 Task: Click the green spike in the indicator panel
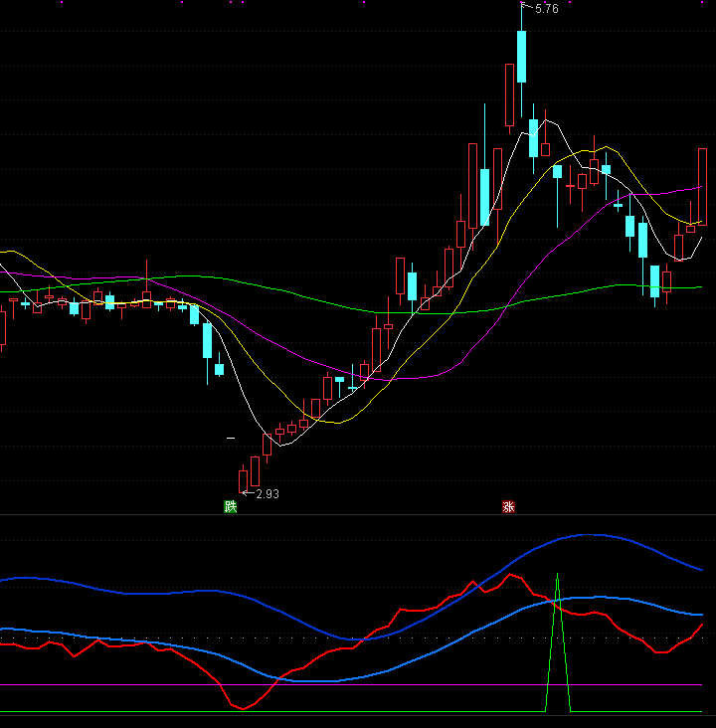[558, 642]
